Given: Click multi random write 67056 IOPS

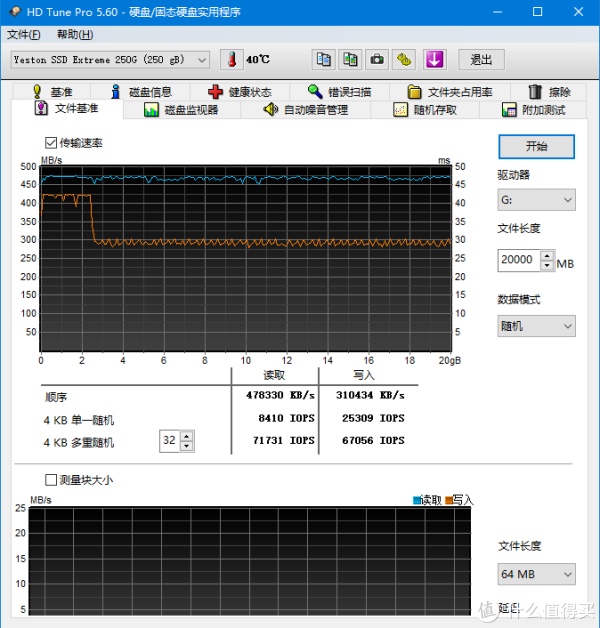Looking at the screenshot, I should (x=373, y=440).
